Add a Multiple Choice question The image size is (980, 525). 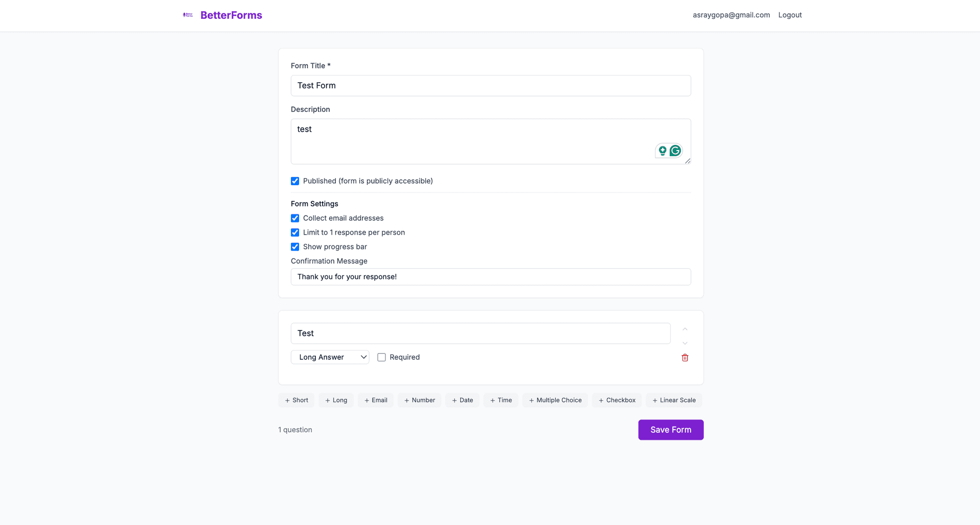[555, 400]
